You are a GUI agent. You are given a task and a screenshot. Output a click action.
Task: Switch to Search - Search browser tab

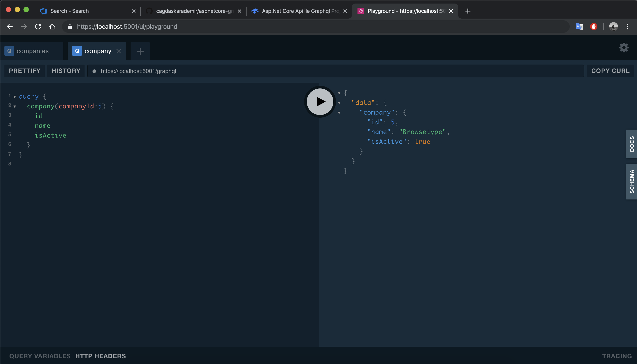pos(88,11)
